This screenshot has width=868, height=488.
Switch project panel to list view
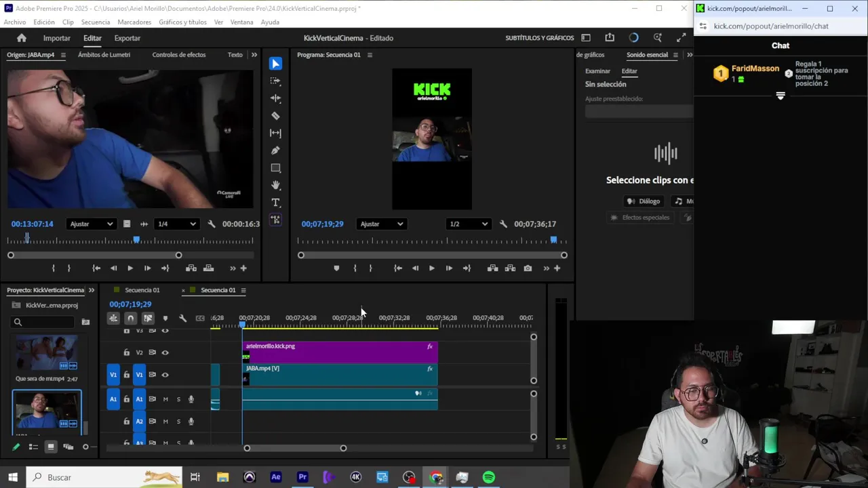click(33, 447)
